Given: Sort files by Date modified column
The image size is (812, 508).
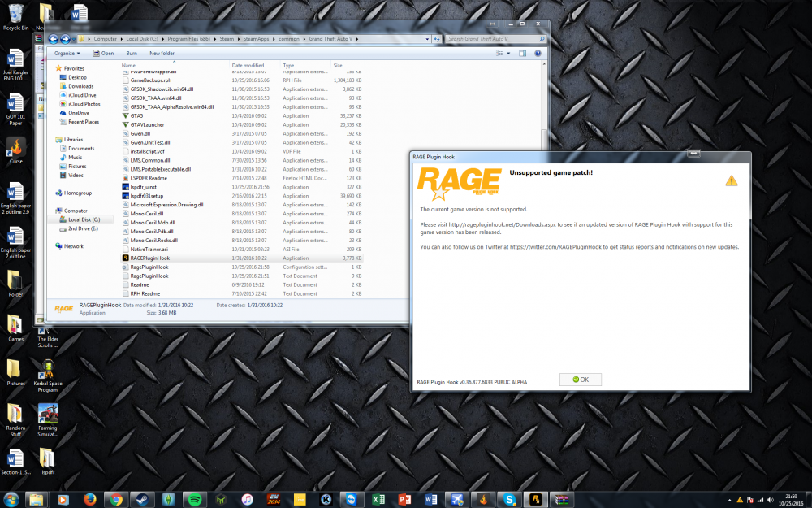Looking at the screenshot, I should tap(254, 65).
